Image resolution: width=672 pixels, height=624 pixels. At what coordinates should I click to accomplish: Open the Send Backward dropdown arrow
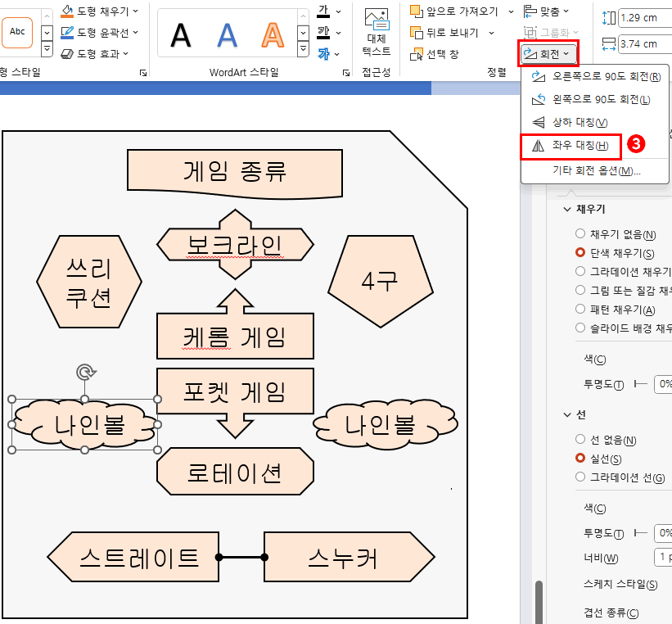tap(491, 33)
